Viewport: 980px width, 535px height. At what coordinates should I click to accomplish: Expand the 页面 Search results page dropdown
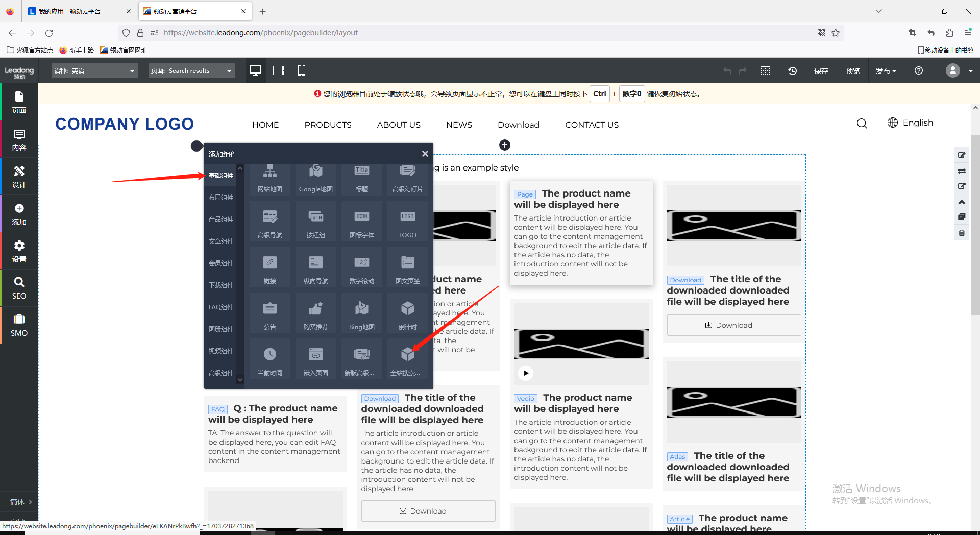191,71
